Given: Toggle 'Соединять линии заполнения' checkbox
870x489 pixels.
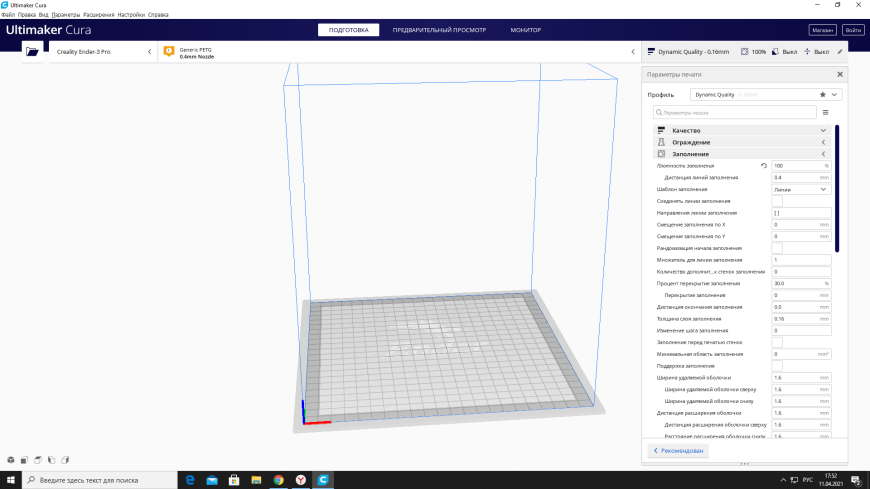Looking at the screenshot, I should [x=777, y=201].
